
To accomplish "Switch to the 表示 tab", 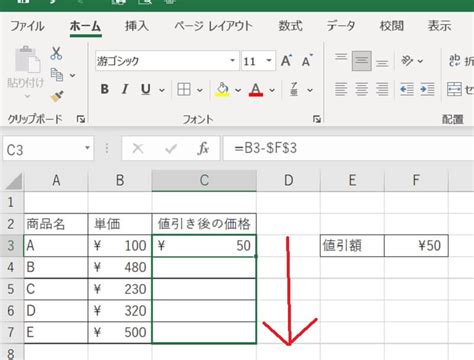I will [439, 26].
